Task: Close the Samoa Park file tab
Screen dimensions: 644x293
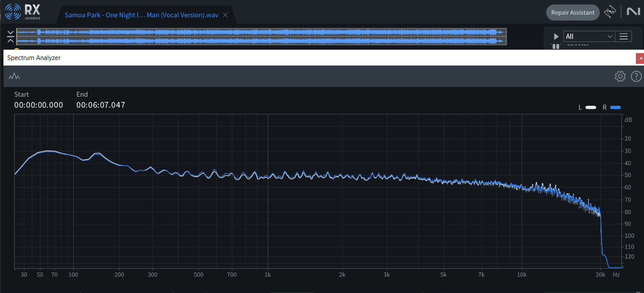Action: click(226, 15)
